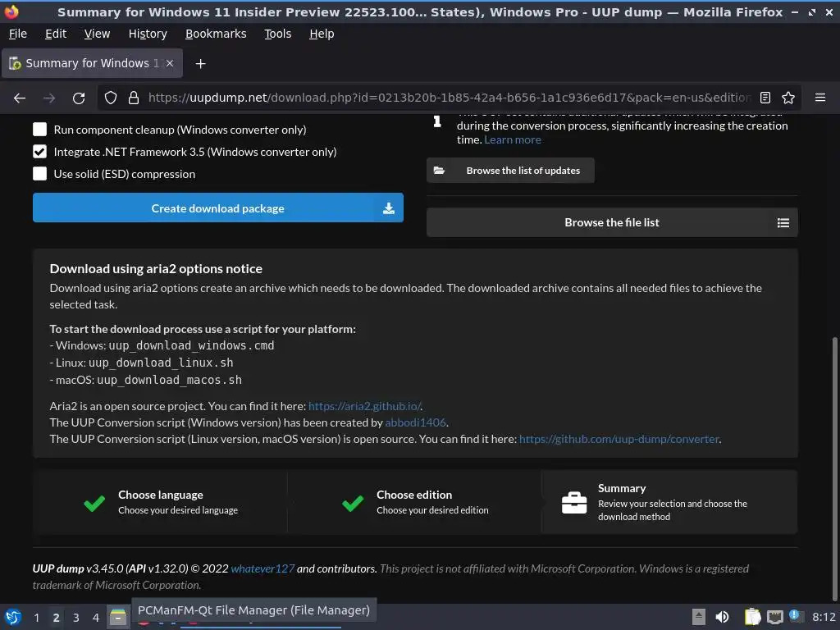
Task: Open whatever127 footer link
Action: (x=262, y=569)
